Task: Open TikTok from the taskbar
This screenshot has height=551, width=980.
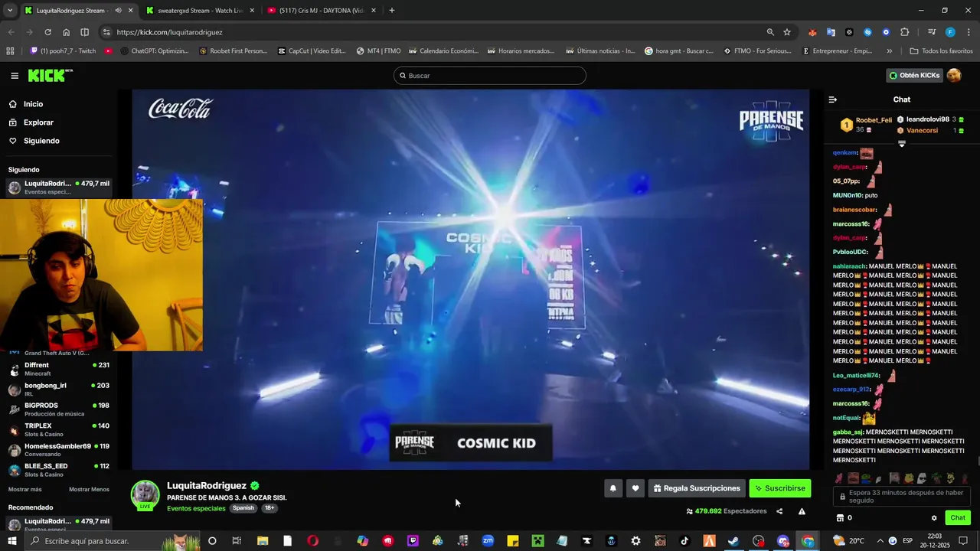Action: click(x=684, y=541)
